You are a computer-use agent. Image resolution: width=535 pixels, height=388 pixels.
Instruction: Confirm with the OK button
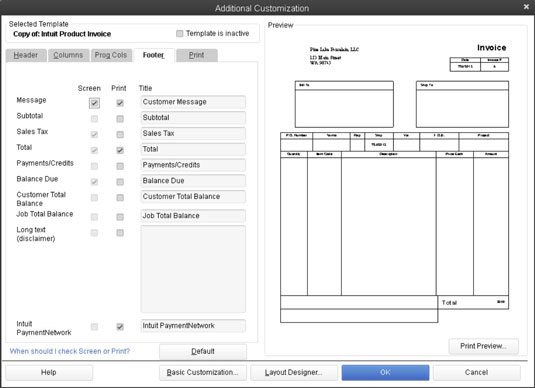click(386, 372)
